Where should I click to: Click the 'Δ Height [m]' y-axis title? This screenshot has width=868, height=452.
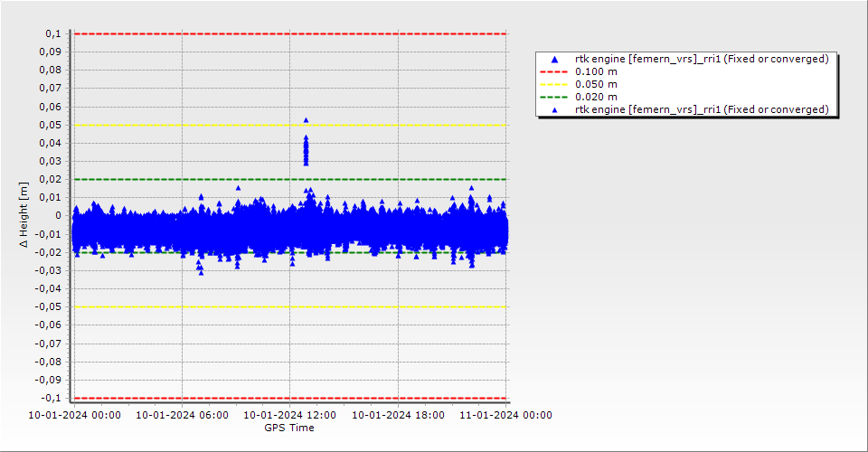24,215
